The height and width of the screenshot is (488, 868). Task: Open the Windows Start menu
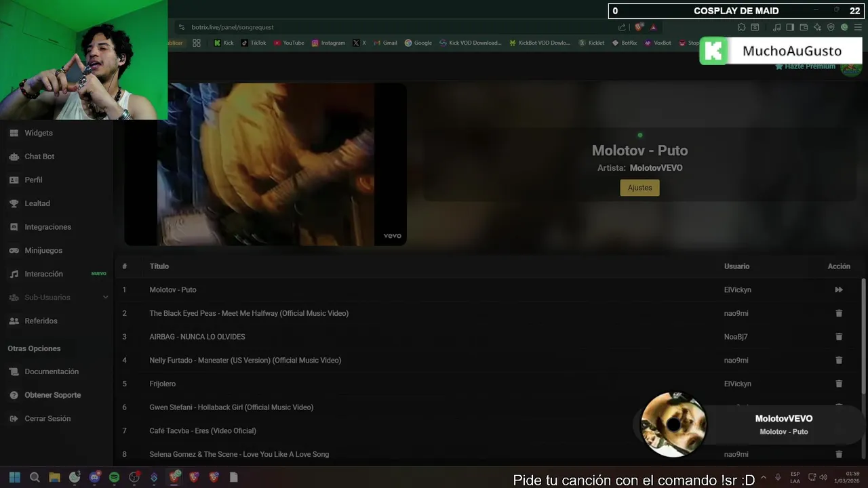coord(15,477)
